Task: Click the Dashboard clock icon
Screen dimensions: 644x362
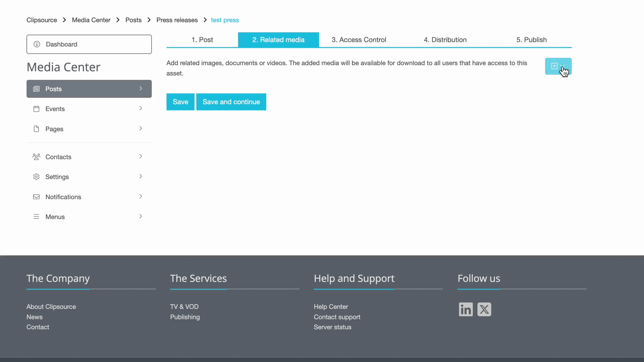Action: click(x=37, y=44)
